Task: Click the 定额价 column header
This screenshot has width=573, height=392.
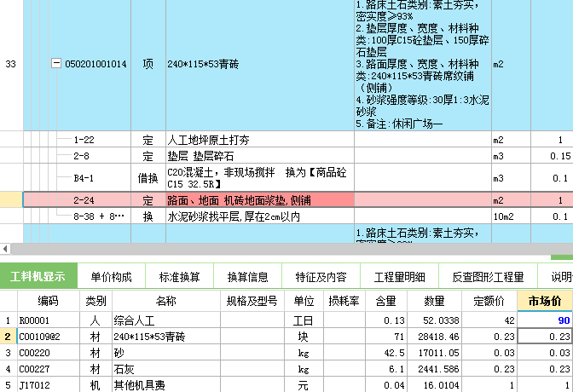Action: point(489,301)
